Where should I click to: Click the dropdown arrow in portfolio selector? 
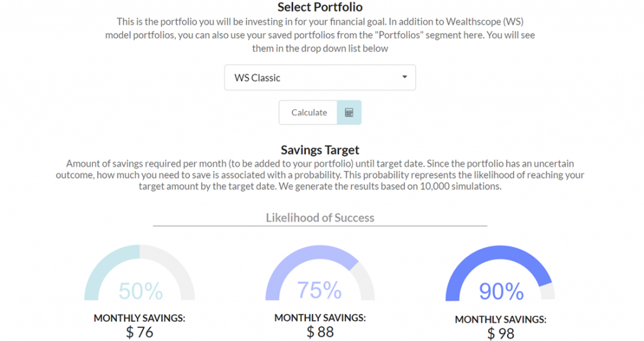tap(404, 77)
